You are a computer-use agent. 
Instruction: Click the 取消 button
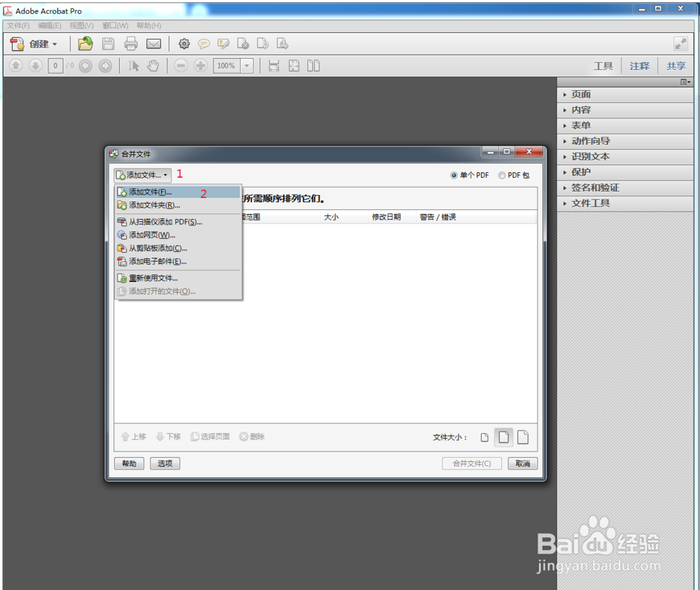click(x=523, y=464)
